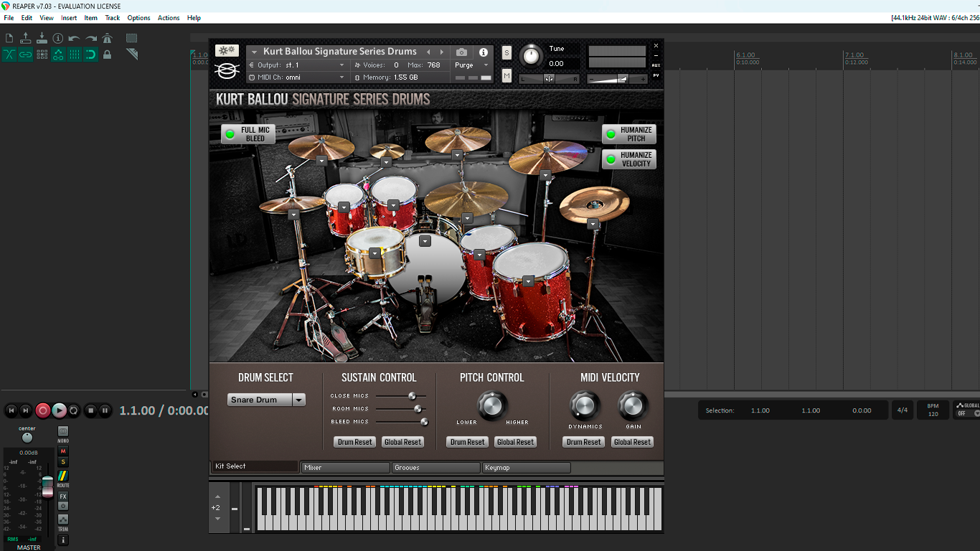Click the Stop transport button
The width and height of the screenshot is (980, 551).
[90, 410]
